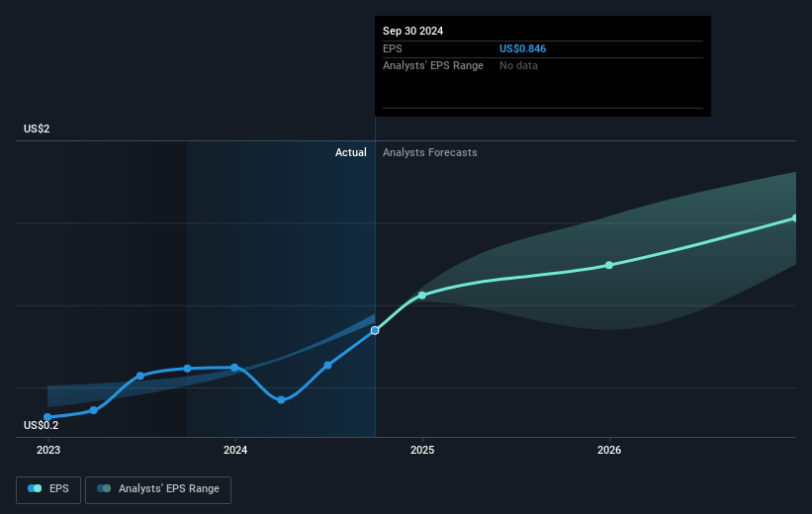812x514 pixels.
Task: Select the lowest 2024 dip EPS point
Action: pos(281,399)
